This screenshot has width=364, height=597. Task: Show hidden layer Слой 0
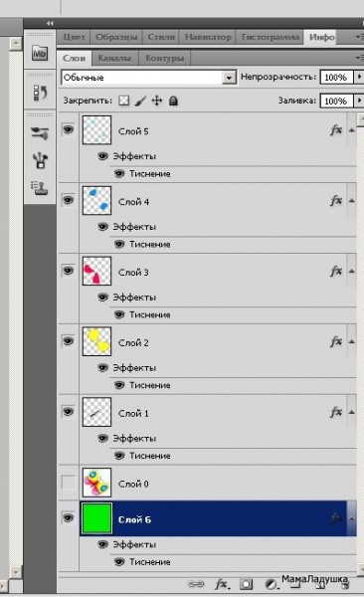click(x=69, y=483)
